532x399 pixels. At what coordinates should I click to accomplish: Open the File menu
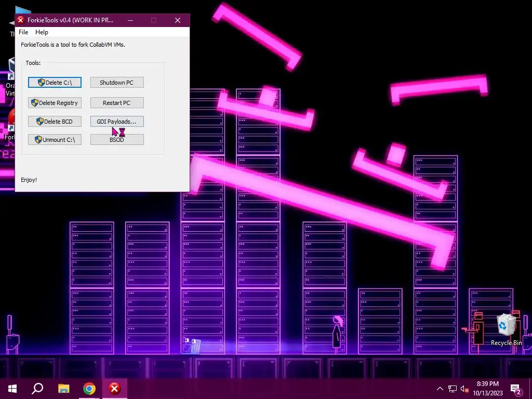point(23,32)
